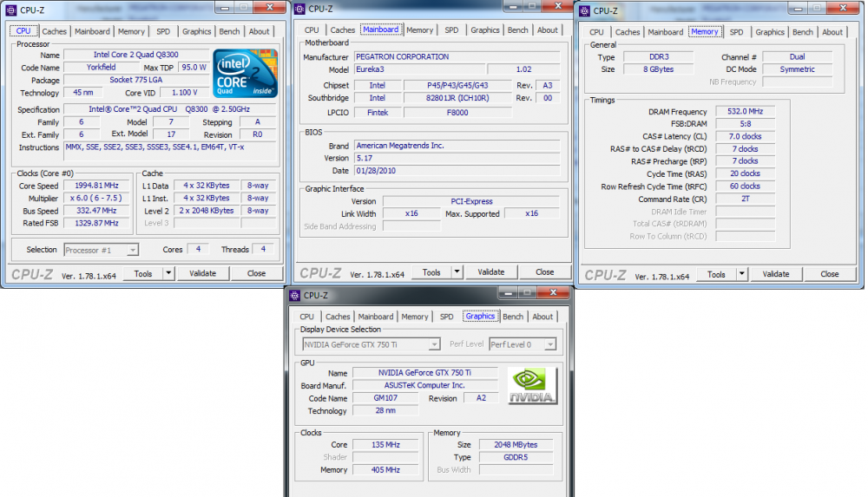Click the 82801JR (ICH10R) southbridge value
868x497 pixels.
click(457, 98)
